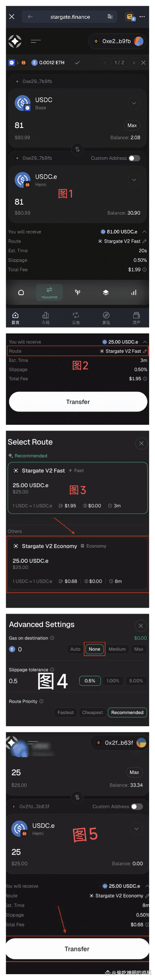The image size is (155, 980).
Task: Tap the home icon in Stargate nav bar
Action: [x=21, y=292]
